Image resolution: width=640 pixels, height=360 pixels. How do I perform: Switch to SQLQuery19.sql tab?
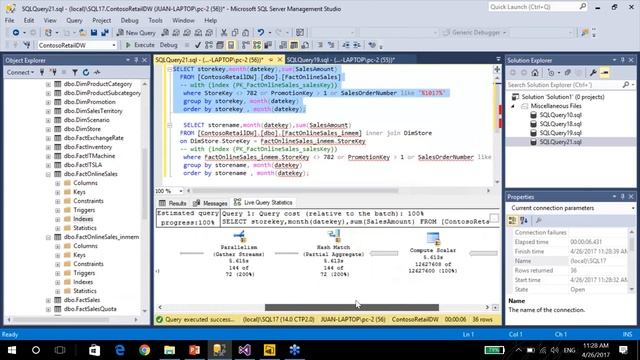(x=340, y=60)
